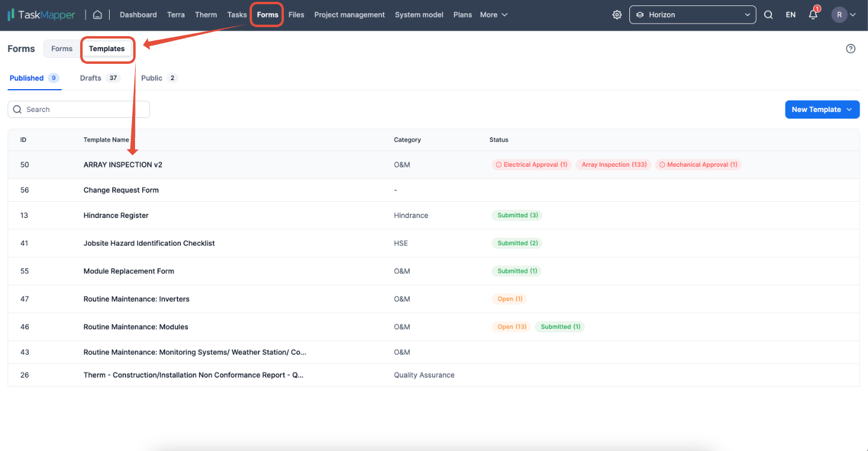Go to Dashboard in top navigation

coord(138,14)
